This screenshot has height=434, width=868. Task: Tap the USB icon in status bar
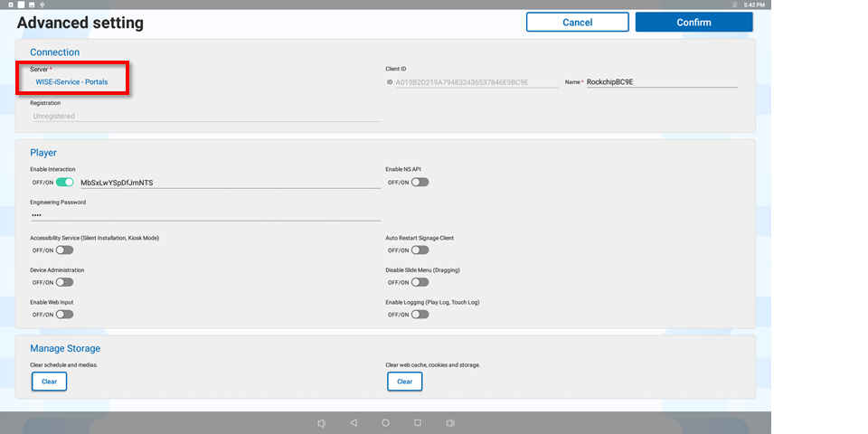click(44, 5)
